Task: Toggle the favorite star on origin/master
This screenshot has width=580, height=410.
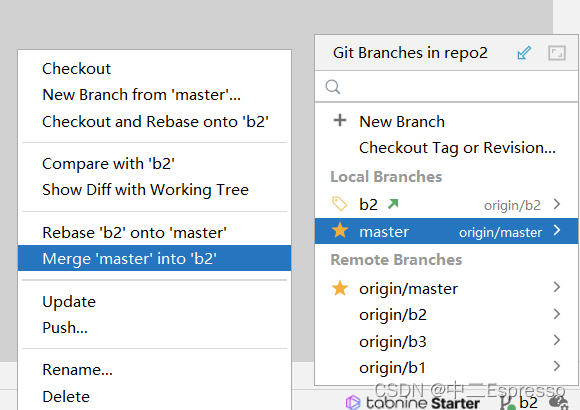Action: click(340, 288)
